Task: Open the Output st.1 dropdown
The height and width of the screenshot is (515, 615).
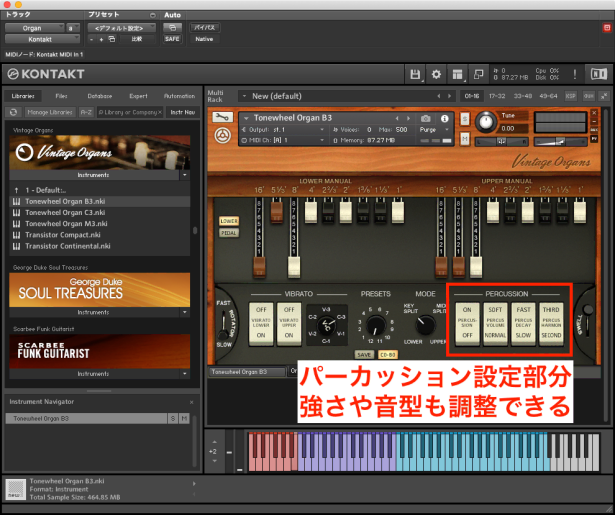Action: pos(283,129)
